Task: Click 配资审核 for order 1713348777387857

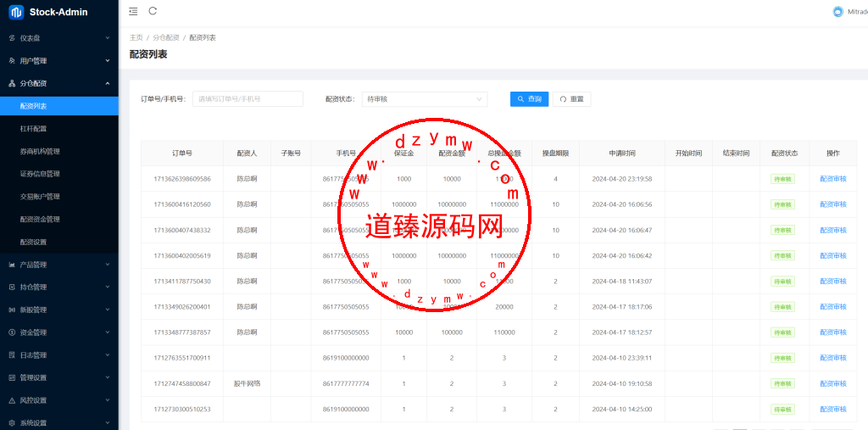Action: (833, 332)
